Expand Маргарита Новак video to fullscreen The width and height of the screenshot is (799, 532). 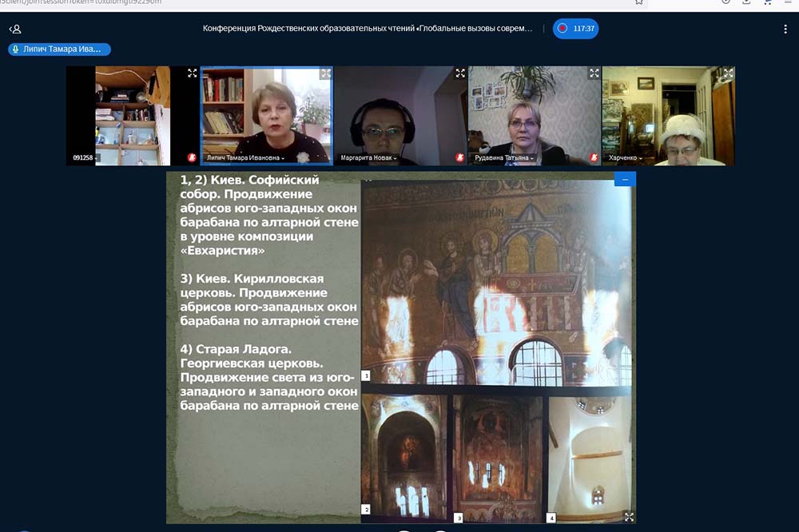coord(459,73)
